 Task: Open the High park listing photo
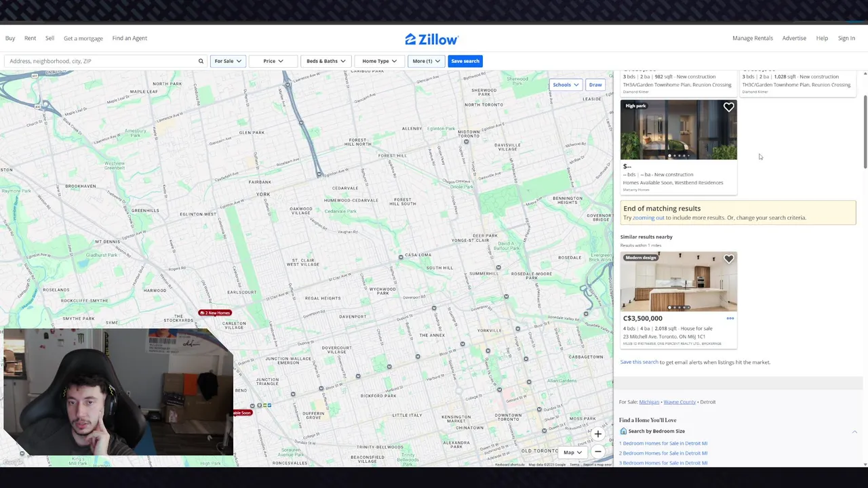tap(678, 130)
